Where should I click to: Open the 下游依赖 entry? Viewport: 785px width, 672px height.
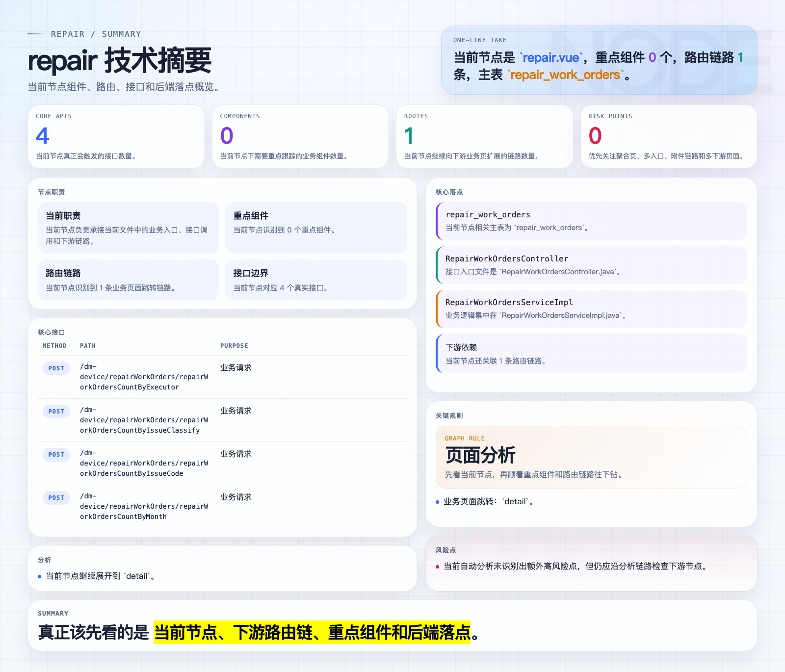point(591,354)
